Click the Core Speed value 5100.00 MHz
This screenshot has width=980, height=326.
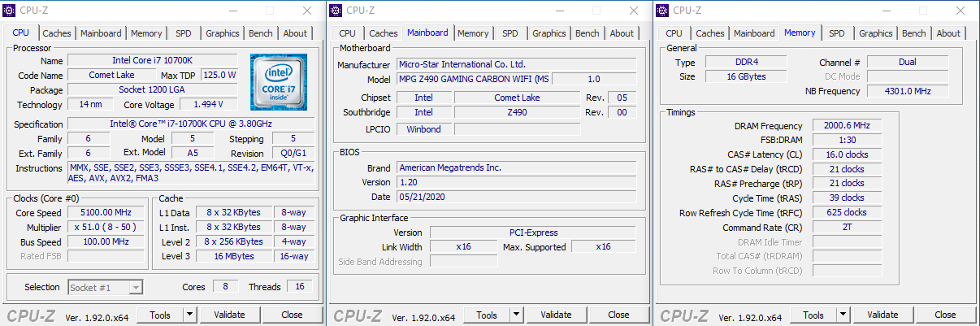point(107,213)
